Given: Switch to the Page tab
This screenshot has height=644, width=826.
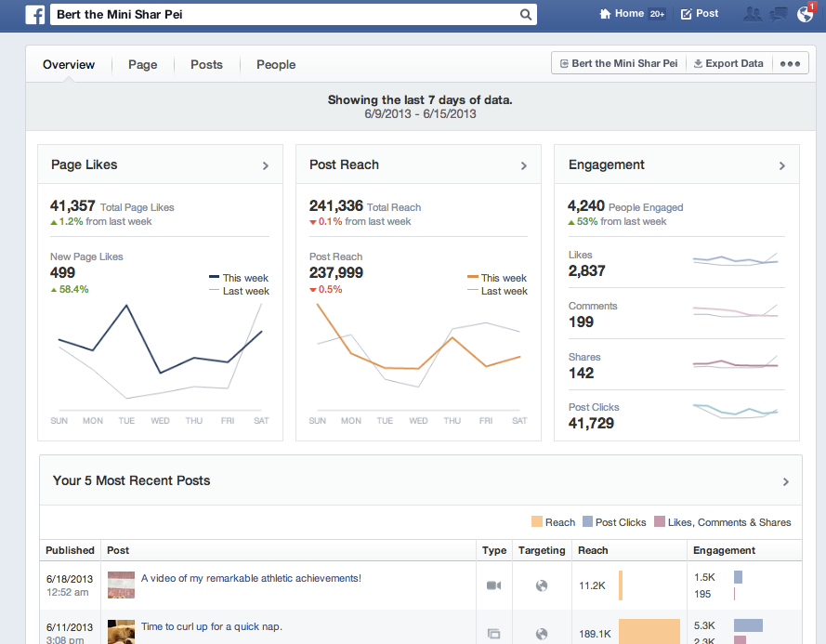Looking at the screenshot, I should [143, 64].
